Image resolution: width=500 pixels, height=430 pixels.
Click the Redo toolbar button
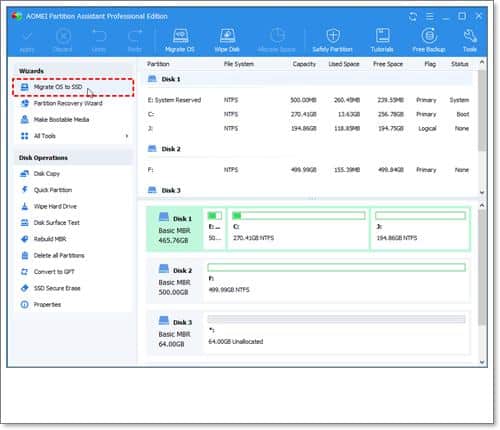click(x=135, y=41)
